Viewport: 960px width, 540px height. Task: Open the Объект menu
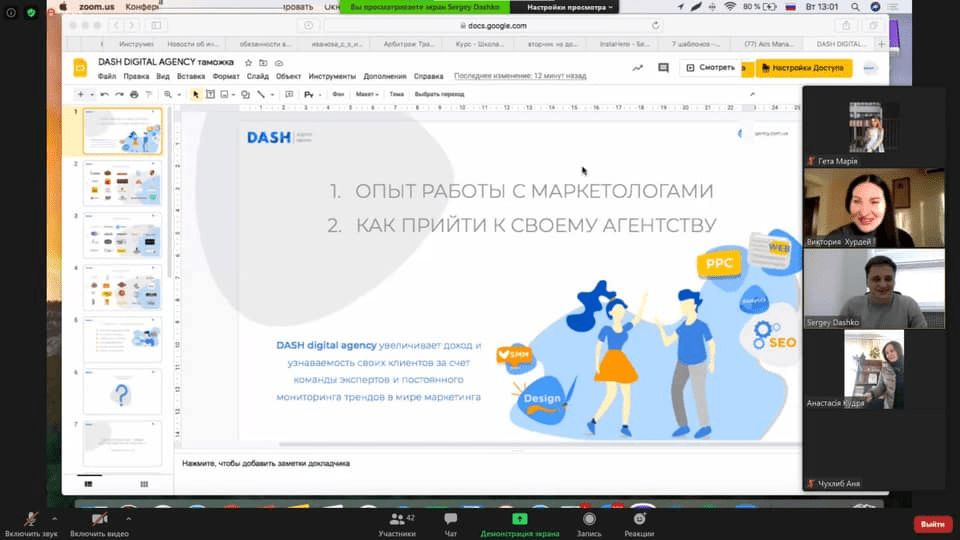(x=288, y=77)
